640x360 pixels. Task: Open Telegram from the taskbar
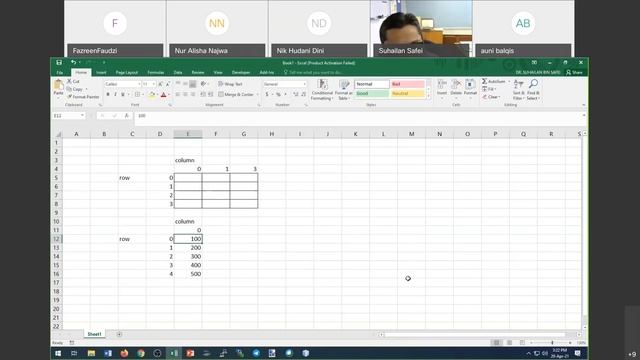tap(256, 353)
